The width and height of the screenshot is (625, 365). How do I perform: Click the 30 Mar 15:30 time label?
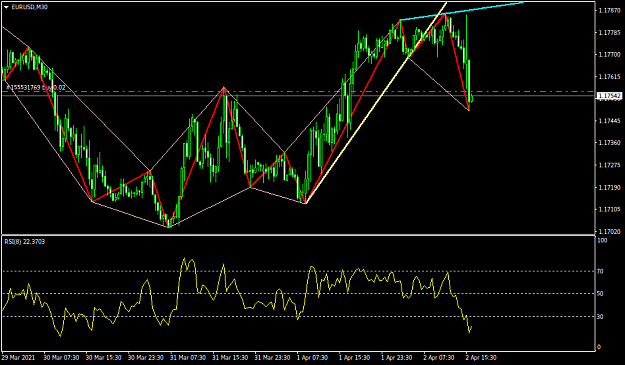[103, 358]
